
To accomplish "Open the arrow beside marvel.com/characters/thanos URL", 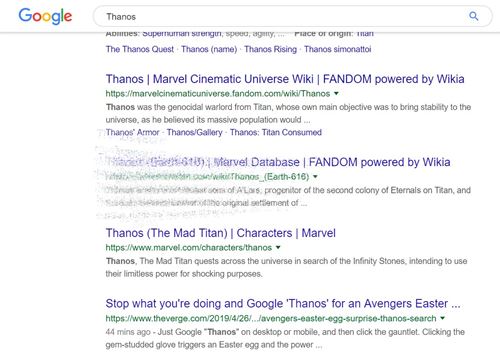I will (278, 247).
